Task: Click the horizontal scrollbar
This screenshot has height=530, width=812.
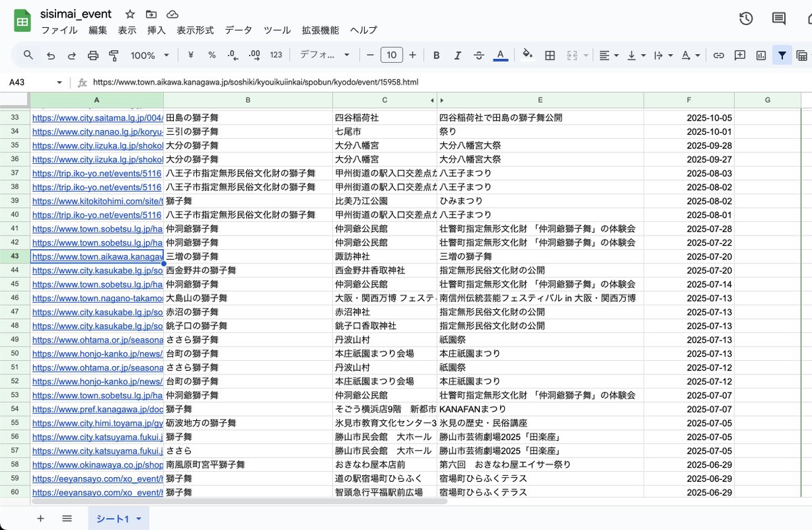Action: (241, 502)
